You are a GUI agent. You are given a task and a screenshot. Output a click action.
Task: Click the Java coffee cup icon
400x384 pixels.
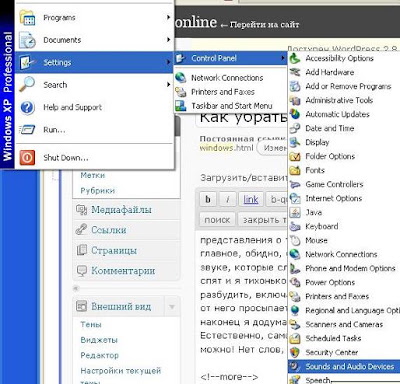click(x=295, y=212)
